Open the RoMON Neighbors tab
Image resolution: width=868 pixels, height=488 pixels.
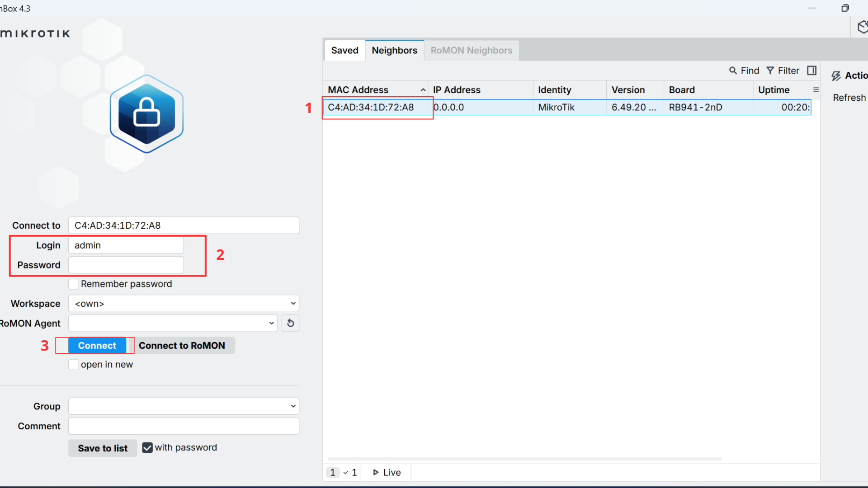472,51
